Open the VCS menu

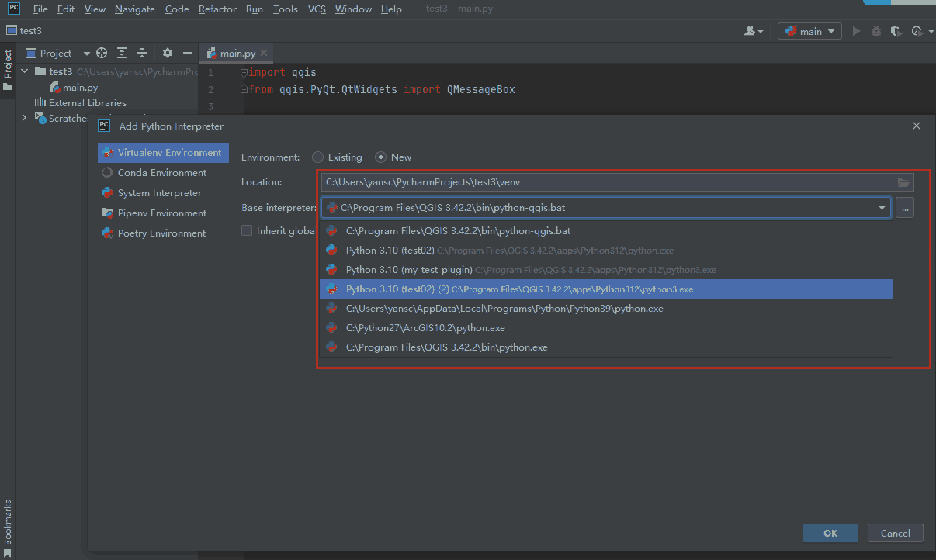[x=317, y=9]
